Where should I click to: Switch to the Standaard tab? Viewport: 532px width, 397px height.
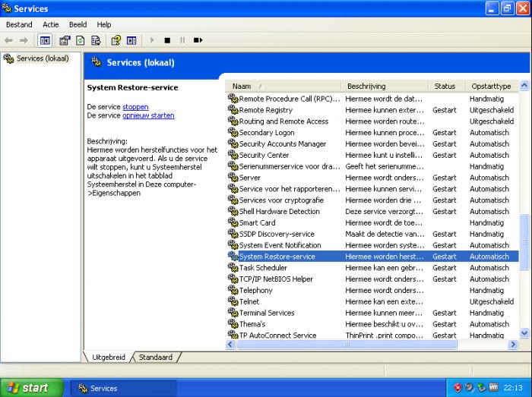tap(155, 357)
